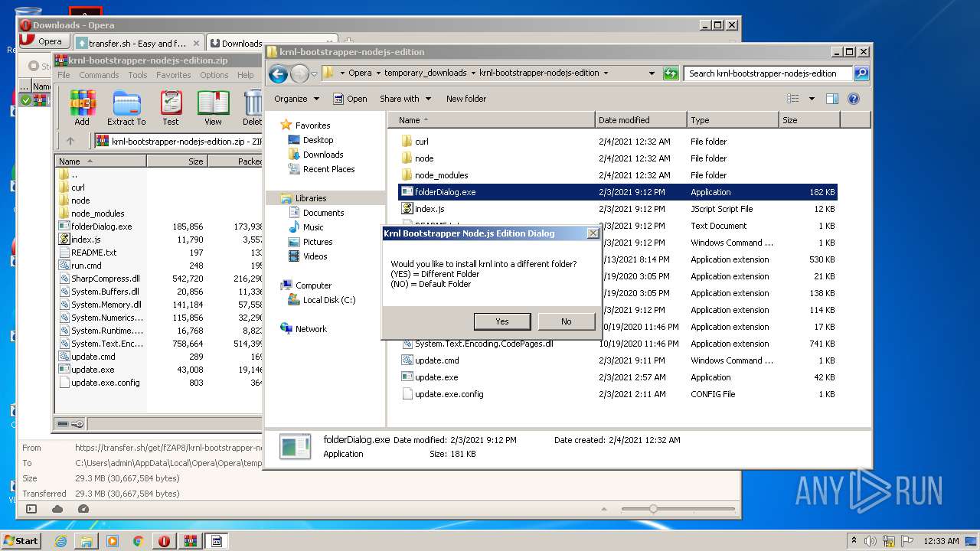Show hidden system tray icons
This screenshot has height=551, width=980.
click(854, 541)
